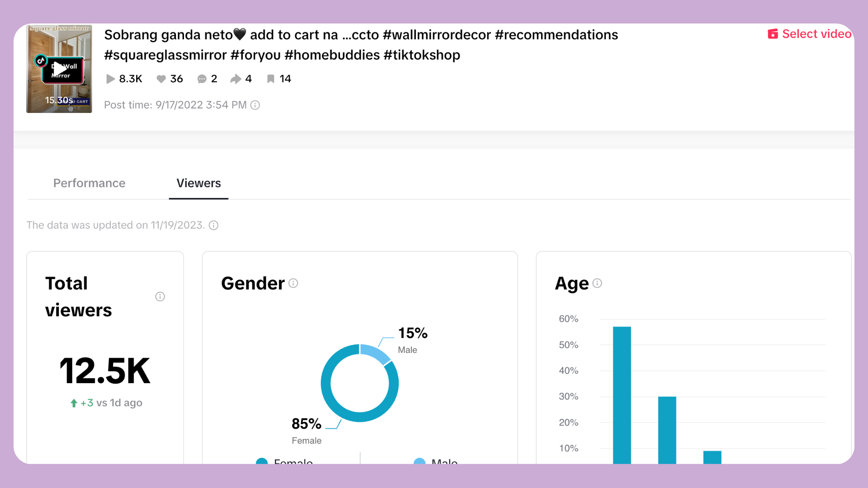Toggle the Female legend dot in Gender chart

coord(262,461)
